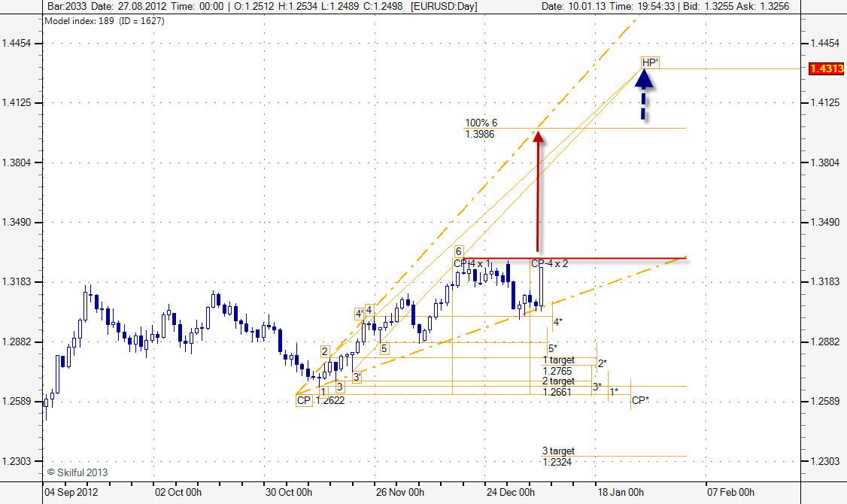This screenshot has height=504, width=847.
Task: Click the HP' point marker
Action: 650,62
